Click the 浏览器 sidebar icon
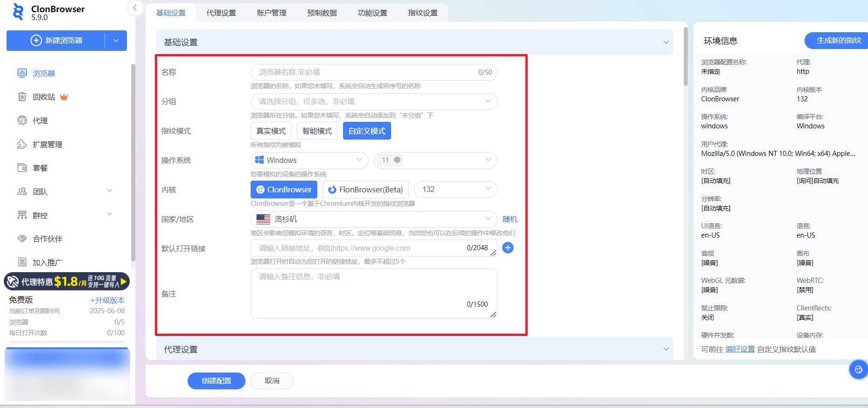This screenshot has height=408, width=868. [22, 73]
